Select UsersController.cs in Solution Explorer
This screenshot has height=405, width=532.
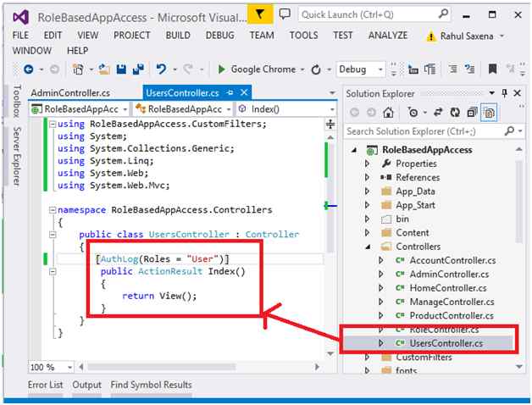446,343
